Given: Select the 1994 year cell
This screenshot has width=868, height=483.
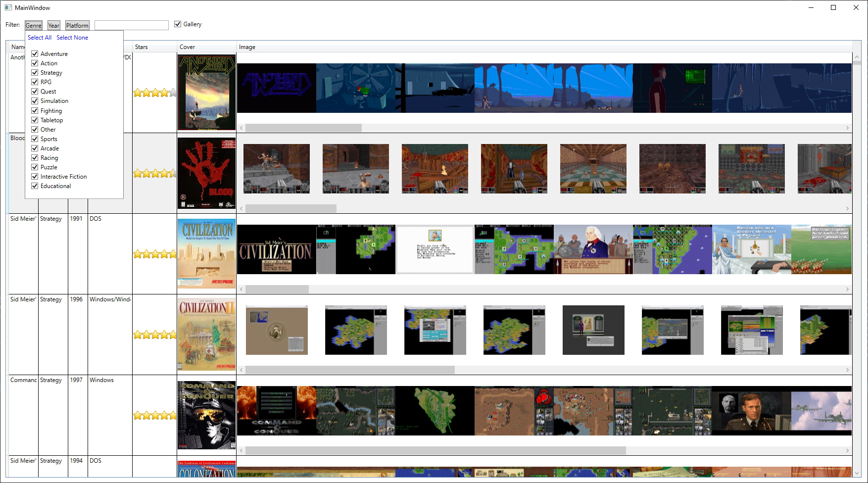Looking at the screenshot, I should click(x=78, y=467).
